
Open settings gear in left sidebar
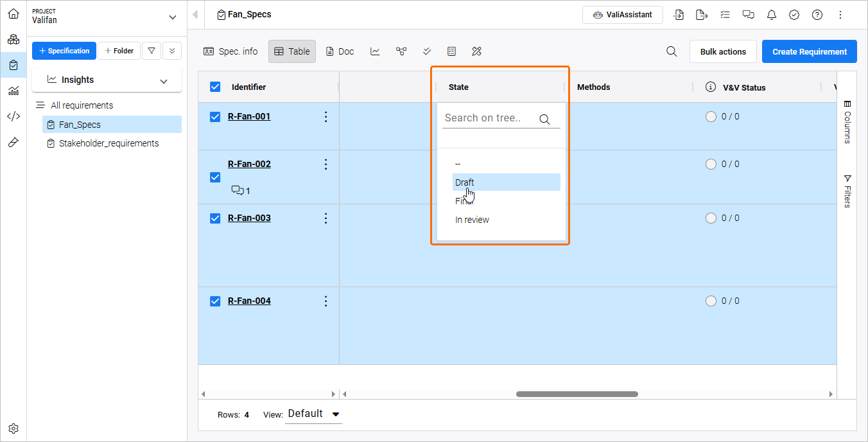coord(13,429)
